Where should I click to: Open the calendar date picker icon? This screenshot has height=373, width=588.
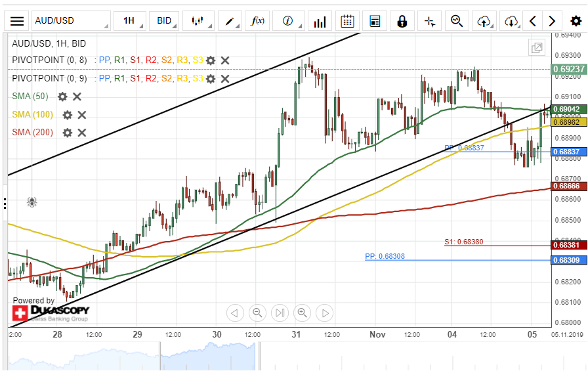click(x=347, y=21)
